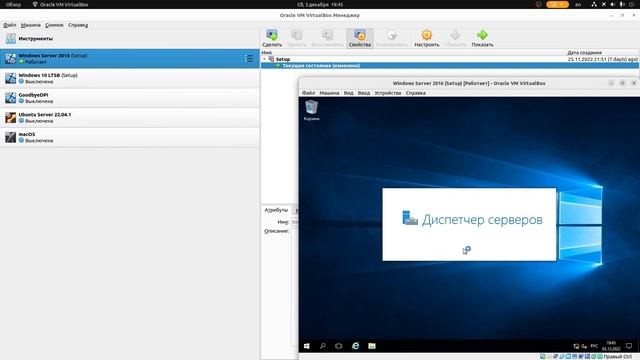Open File Explorer from the guest taskbar
This screenshot has width=640, height=360.
(371, 346)
